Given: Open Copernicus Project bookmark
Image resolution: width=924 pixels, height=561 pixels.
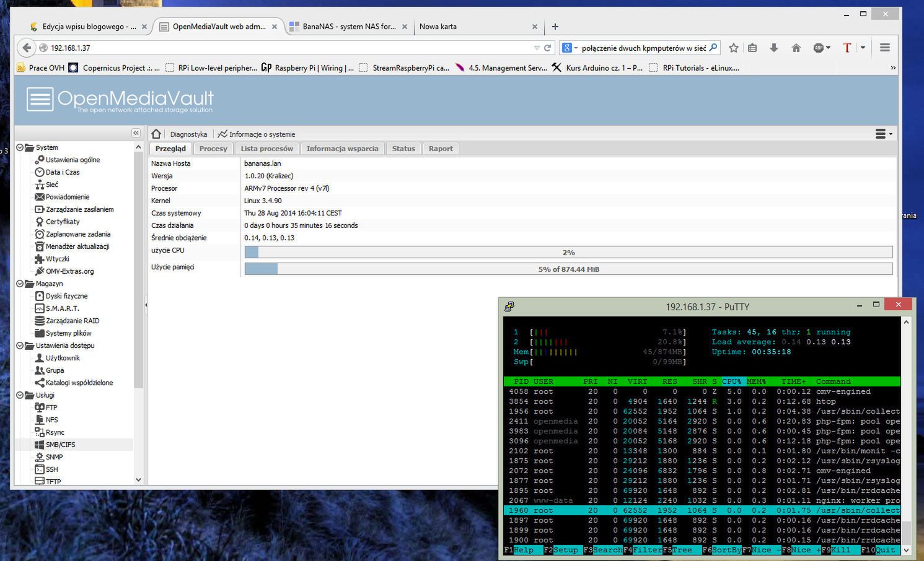Looking at the screenshot, I should [114, 67].
